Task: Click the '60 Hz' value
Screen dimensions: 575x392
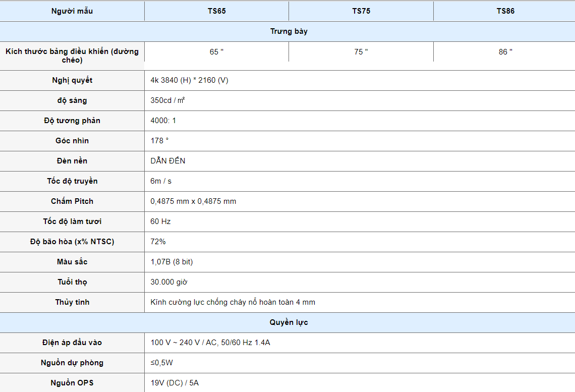Action: point(160,221)
